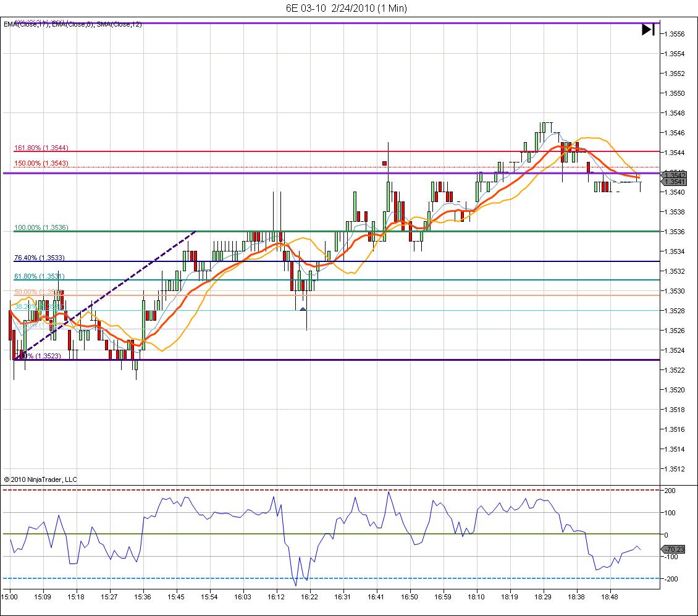Click the 16:41 time axis label
This screenshot has height=616, width=698.
point(376,597)
